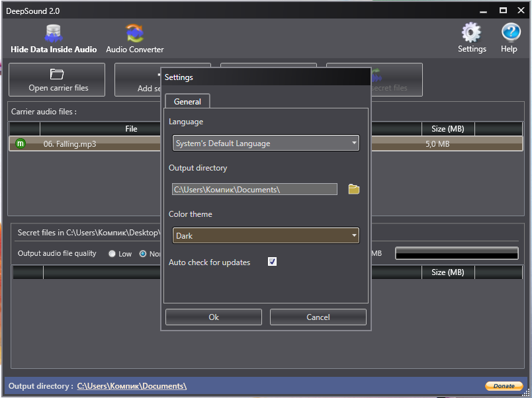This screenshot has width=532, height=398.
Task: Select Low output audio quality radio button
Action: tap(112, 254)
